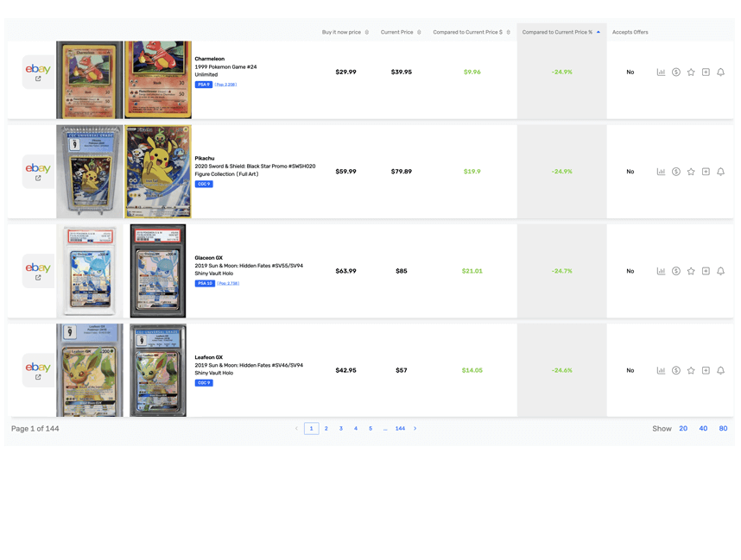The image size is (741, 560).
Task: Click dollar-sign icon in Charmeleon row
Action: pos(675,72)
